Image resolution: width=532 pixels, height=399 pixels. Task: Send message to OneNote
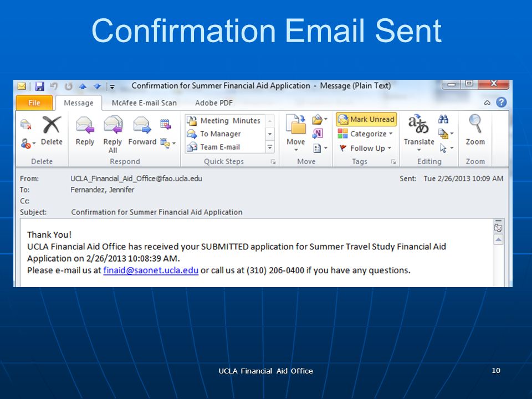(x=318, y=134)
